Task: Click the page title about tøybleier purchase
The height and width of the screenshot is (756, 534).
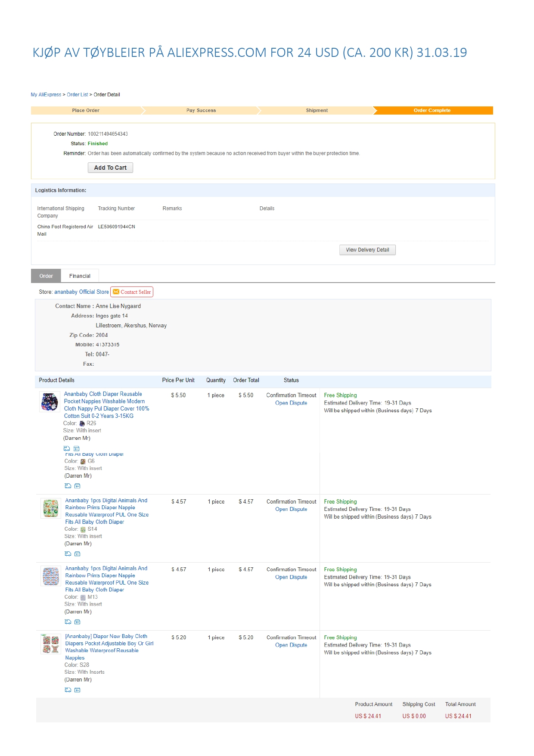Action: coord(250,53)
